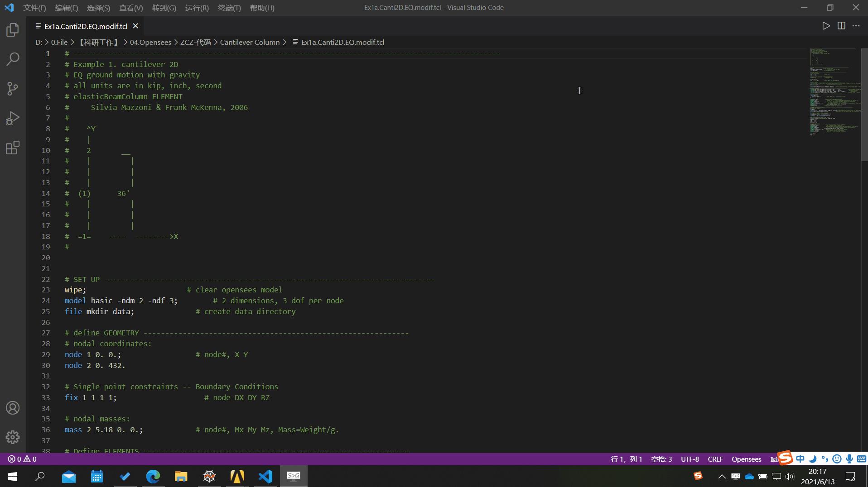Select the Ex1a.Canti2D.EQ.modif.tcl editor tab
This screenshot has height=487, width=868.
(86, 26)
